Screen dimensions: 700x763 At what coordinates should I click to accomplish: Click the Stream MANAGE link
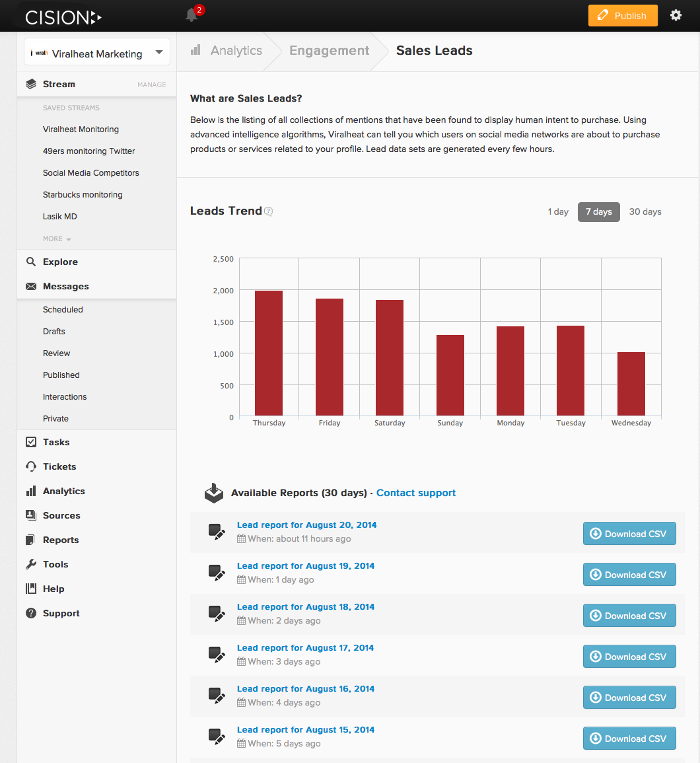[x=152, y=85]
